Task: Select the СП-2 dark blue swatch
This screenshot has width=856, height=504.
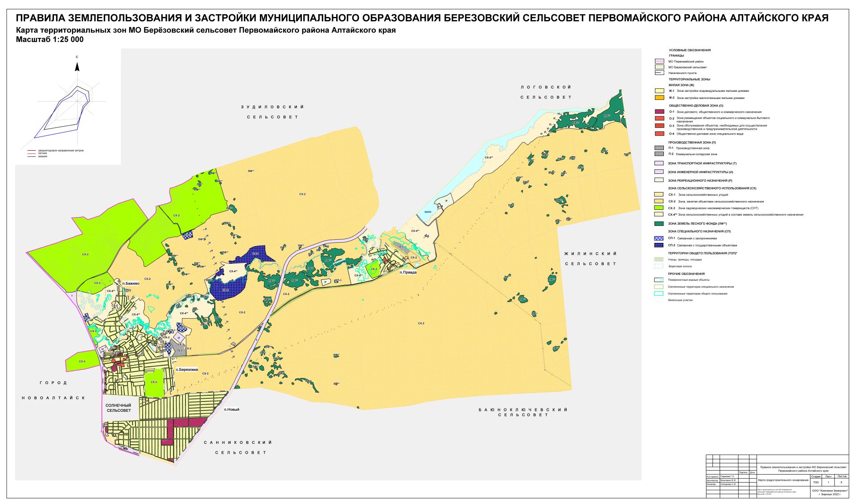Action: click(x=659, y=245)
